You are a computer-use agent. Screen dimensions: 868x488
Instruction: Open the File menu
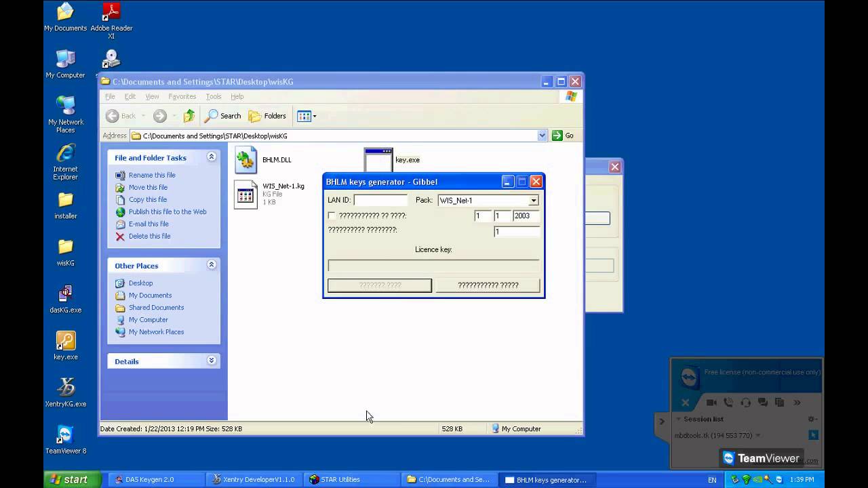point(110,96)
